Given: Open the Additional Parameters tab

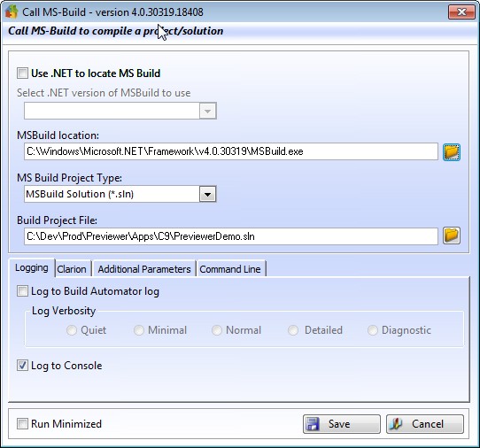Looking at the screenshot, I should [144, 269].
